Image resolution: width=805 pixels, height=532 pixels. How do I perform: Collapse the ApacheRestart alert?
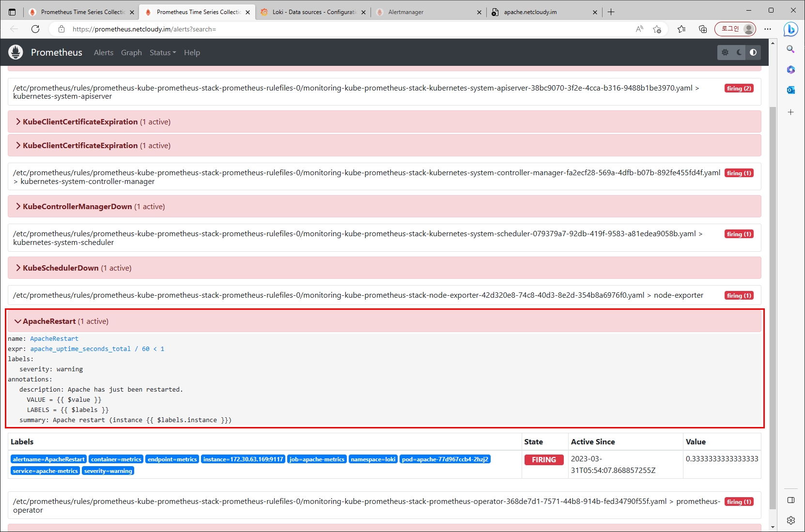(384, 321)
